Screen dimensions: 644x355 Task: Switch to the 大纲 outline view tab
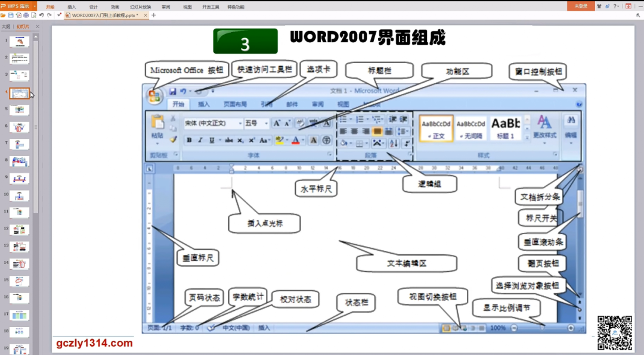pos(6,27)
